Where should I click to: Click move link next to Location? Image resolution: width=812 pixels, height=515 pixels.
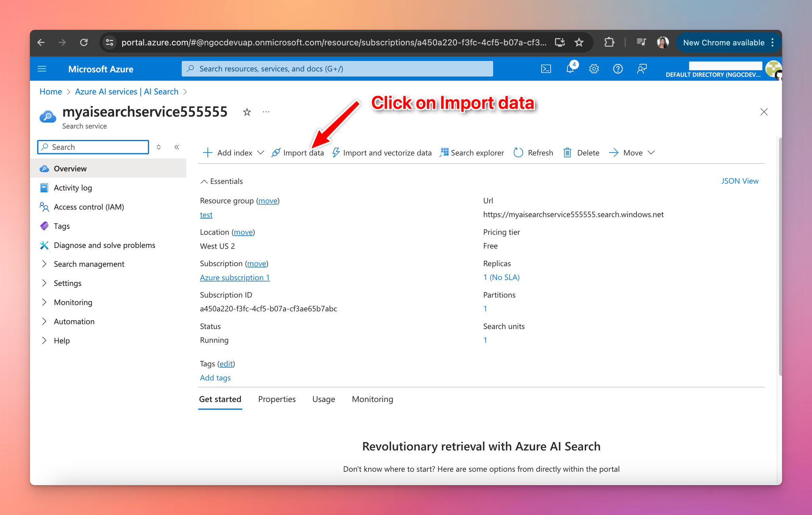(x=243, y=232)
